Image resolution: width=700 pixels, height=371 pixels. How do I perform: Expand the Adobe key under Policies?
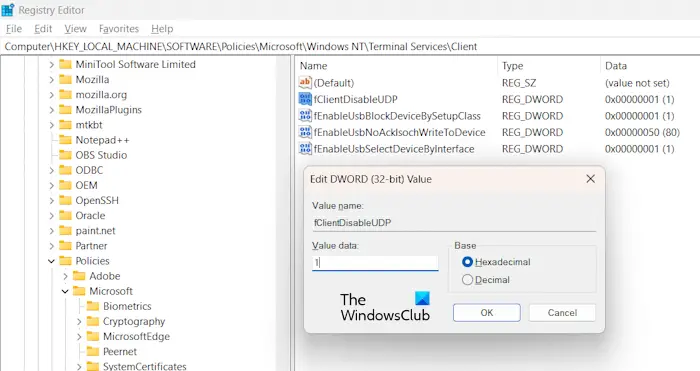(x=65, y=276)
